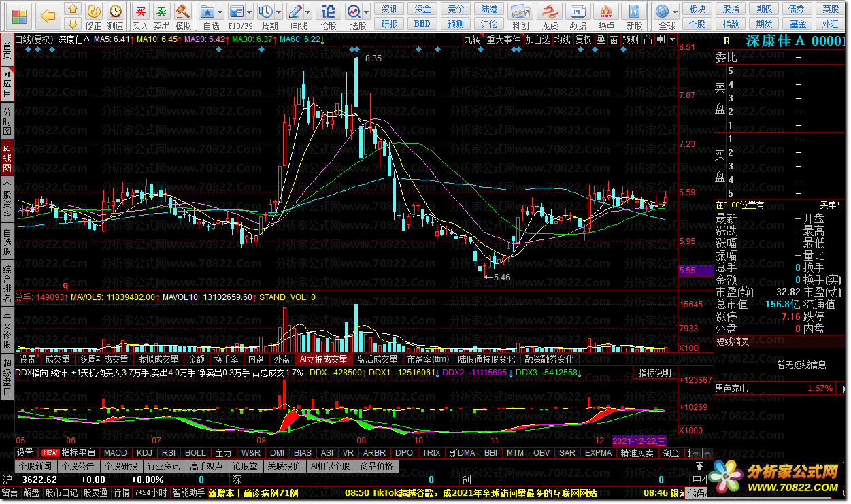Toggle 复权 price adjustment button

coord(584,39)
